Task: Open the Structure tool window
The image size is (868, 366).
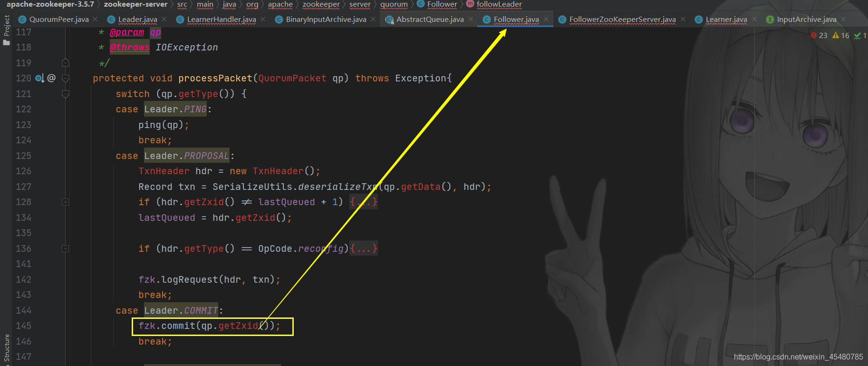Action: point(7,349)
